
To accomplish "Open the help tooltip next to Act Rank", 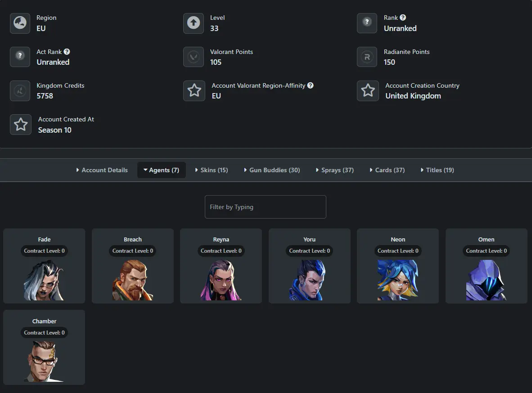I will tap(67, 52).
